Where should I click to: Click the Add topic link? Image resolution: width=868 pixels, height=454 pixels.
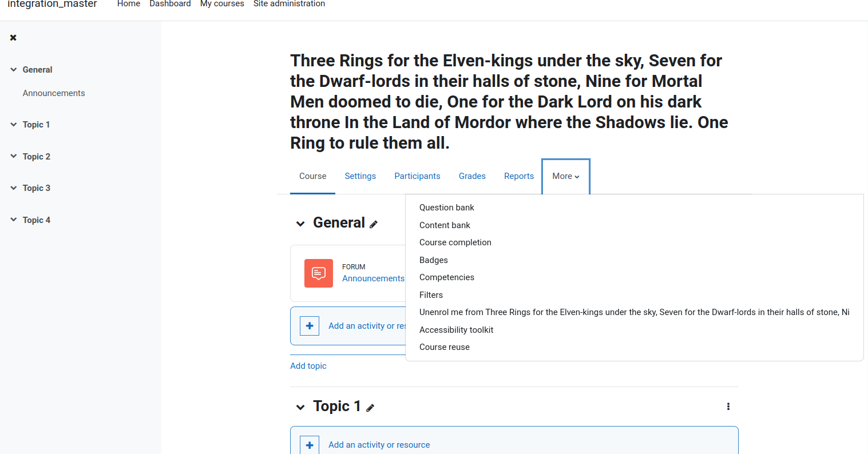coord(308,366)
